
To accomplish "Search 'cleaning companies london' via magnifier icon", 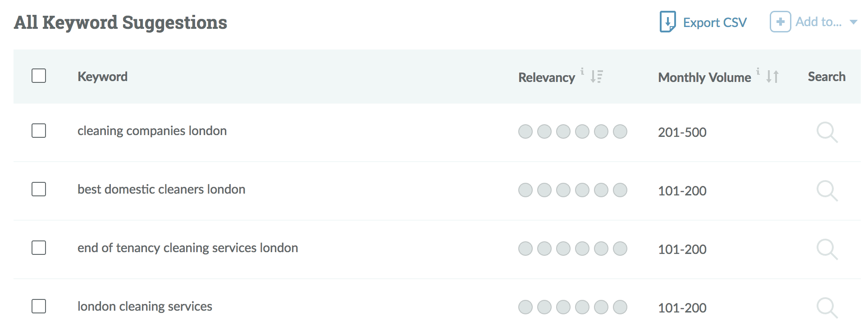I will [827, 132].
